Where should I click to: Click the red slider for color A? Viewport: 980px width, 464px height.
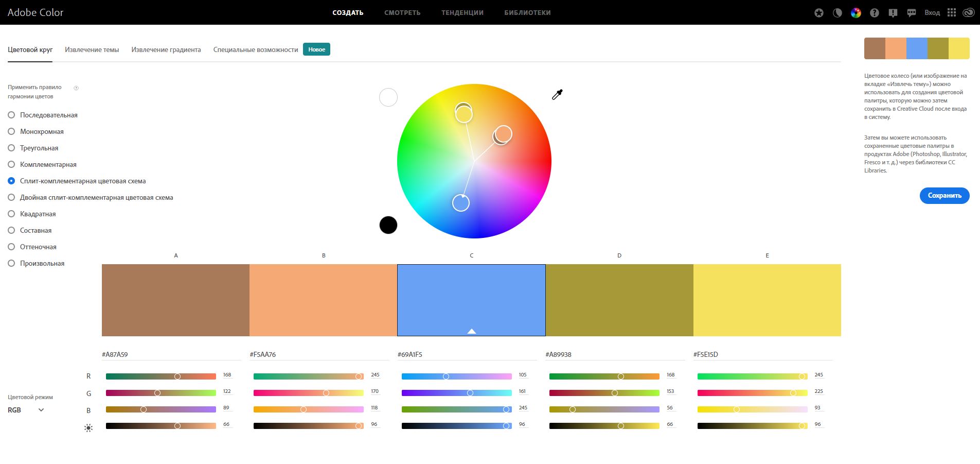(x=161, y=376)
